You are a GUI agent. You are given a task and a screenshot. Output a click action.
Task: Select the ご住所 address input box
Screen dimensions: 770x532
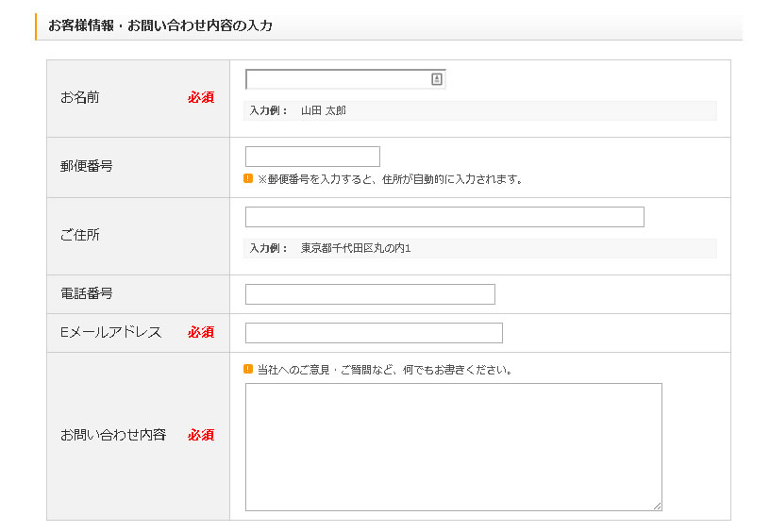[444, 217]
